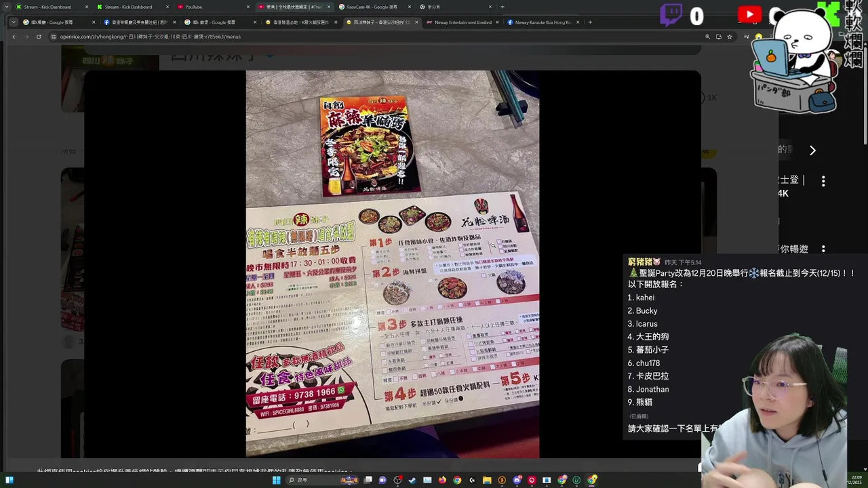Switch to the 變美 YouTube video tab
868x488 pixels.
pos(294,7)
